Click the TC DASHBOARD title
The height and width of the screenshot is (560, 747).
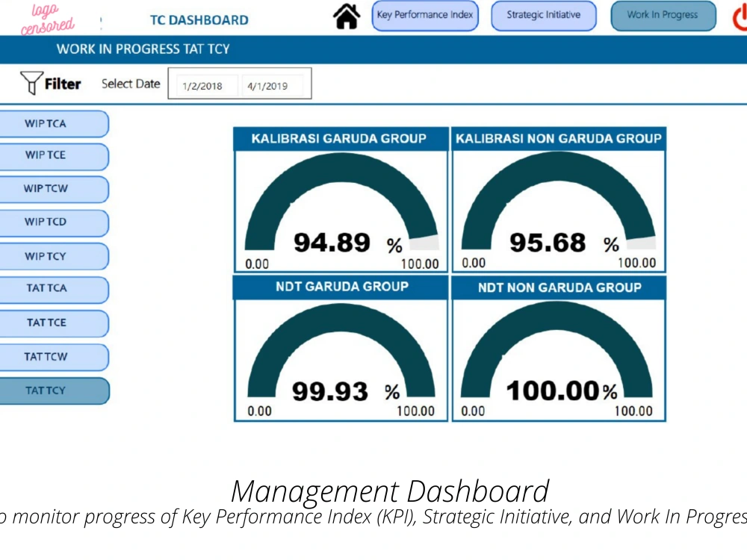click(x=199, y=20)
